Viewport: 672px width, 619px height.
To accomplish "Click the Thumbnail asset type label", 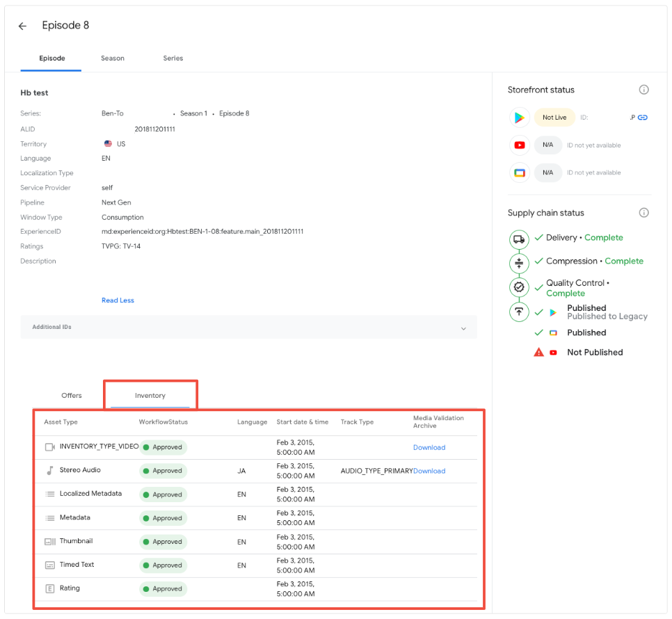I will (x=76, y=541).
